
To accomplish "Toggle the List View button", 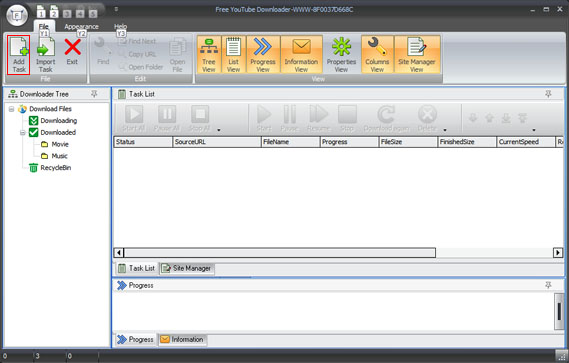I will tap(233, 54).
